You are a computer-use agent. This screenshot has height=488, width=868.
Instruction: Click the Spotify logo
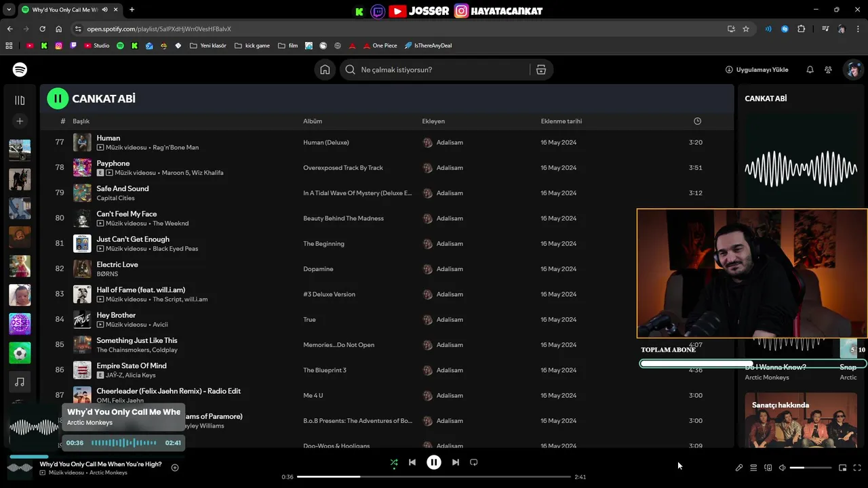click(x=20, y=70)
